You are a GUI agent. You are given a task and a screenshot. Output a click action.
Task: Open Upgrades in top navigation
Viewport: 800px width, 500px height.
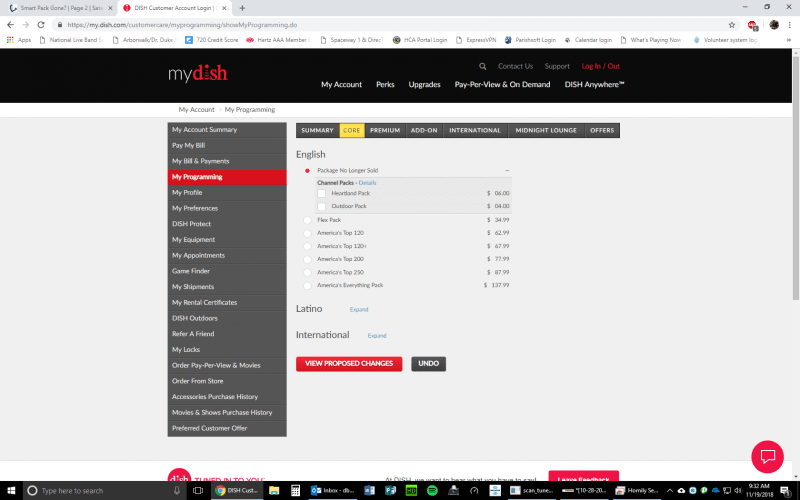(424, 85)
